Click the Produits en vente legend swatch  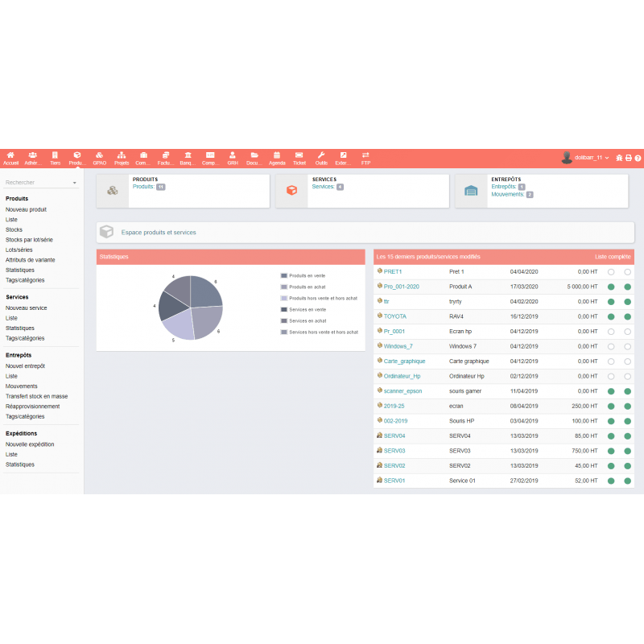(x=284, y=275)
